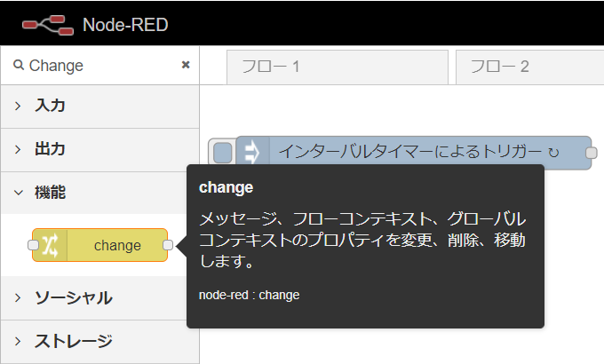
Task: Click the bold 'change' tooltip heading
Action: pos(226,187)
